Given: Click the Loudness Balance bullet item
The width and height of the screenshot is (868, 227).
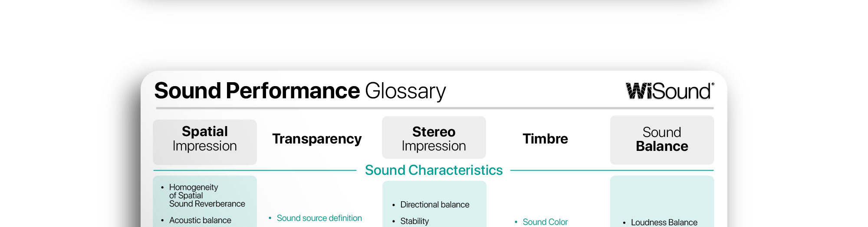Looking at the screenshot, I should 664,222.
